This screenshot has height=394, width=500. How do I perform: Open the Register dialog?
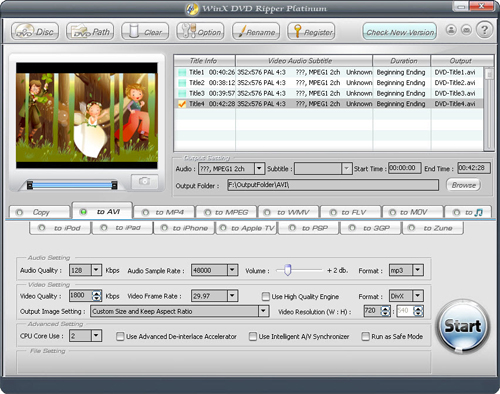pyautogui.click(x=311, y=32)
